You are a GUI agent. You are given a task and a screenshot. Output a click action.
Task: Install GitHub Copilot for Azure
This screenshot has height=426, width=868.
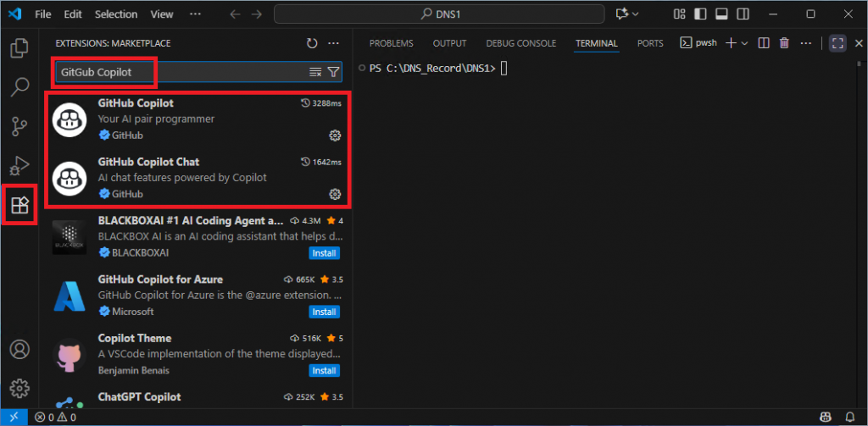(324, 312)
